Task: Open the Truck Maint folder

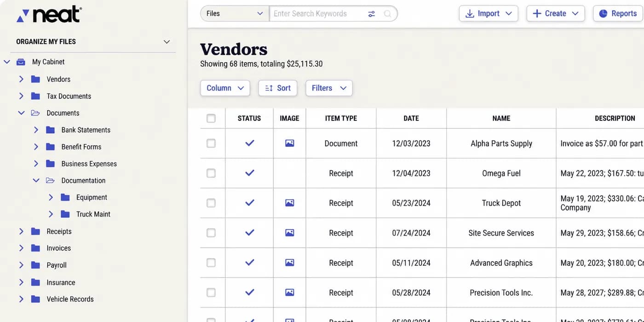Action: [93, 214]
